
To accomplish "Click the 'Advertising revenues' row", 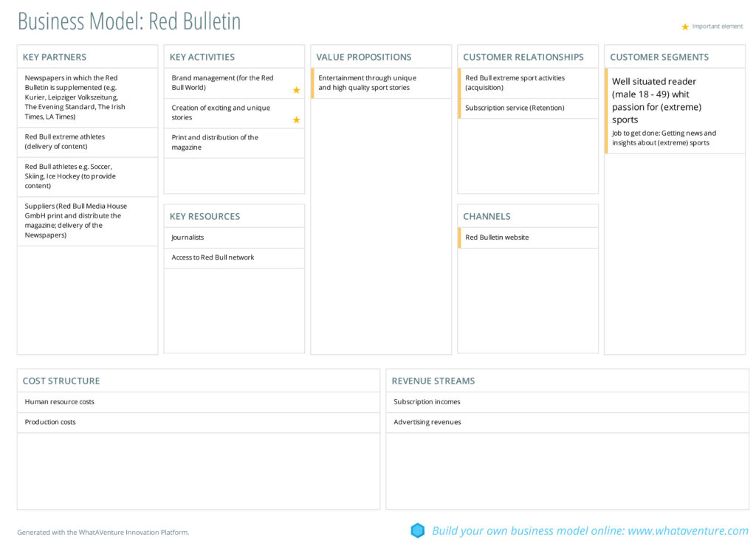I will (568, 423).
